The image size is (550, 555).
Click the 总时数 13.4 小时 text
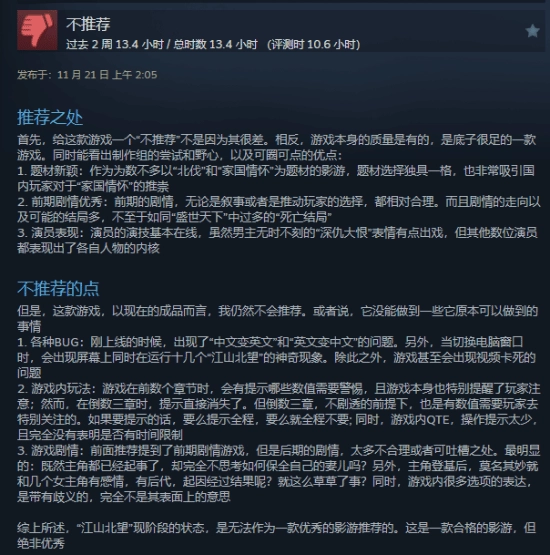click(215, 45)
